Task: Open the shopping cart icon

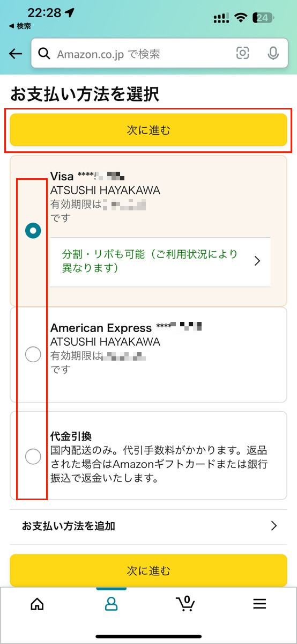Action: (185, 603)
